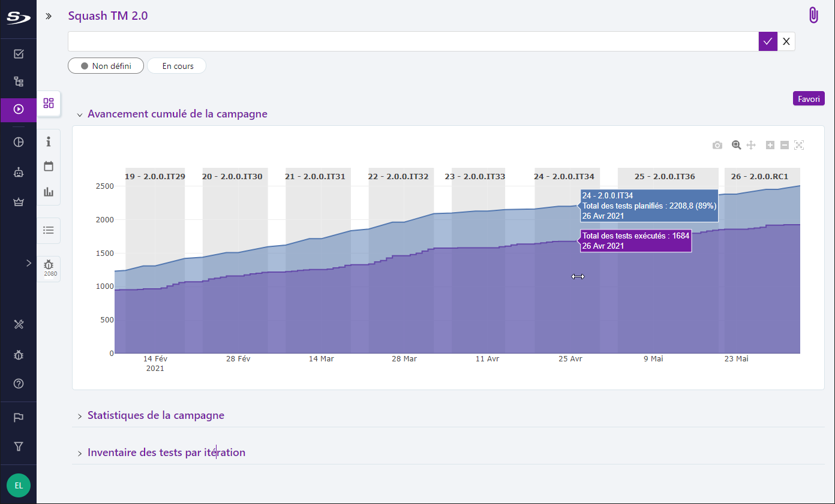
Task: Select the chart pan tool
Action: [x=751, y=145]
